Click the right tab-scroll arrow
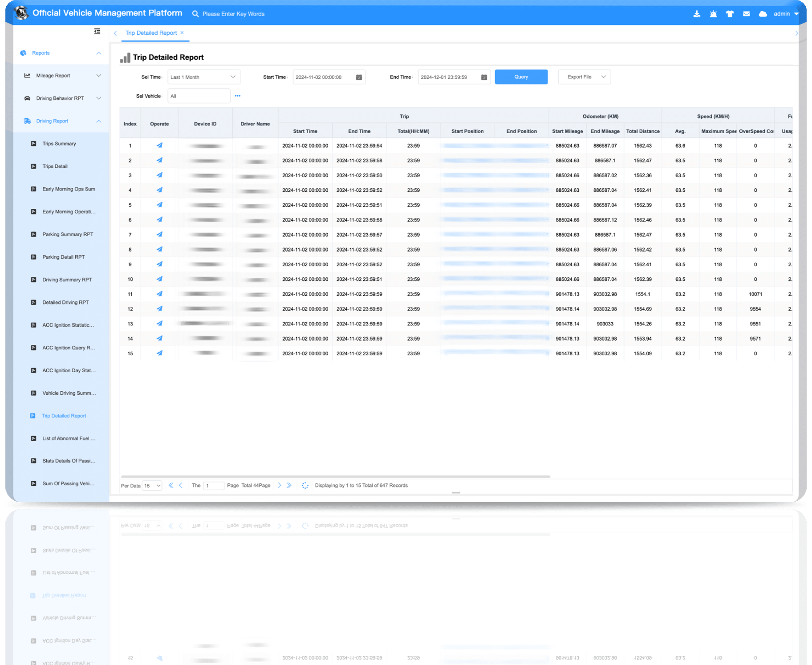Viewport: 812px width, 665px height. tap(796, 33)
